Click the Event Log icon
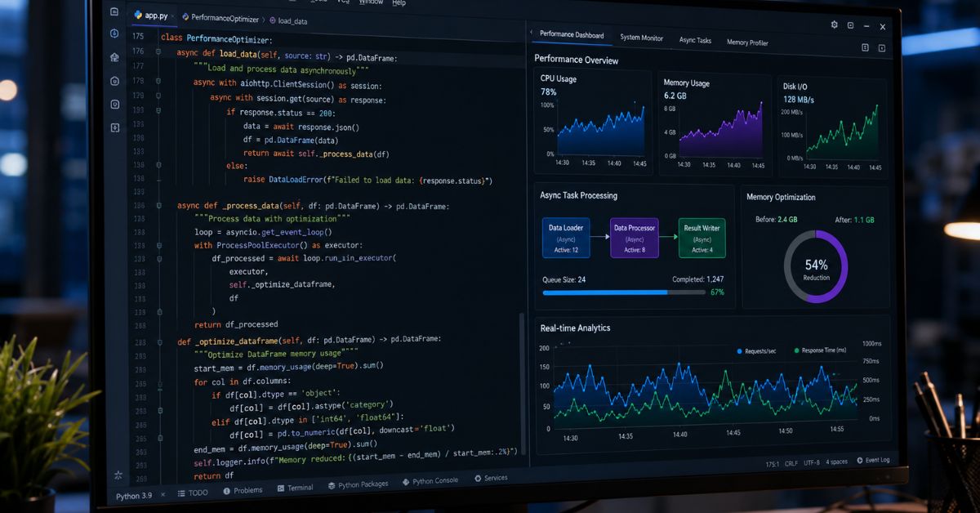The image size is (980, 513). [860, 460]
